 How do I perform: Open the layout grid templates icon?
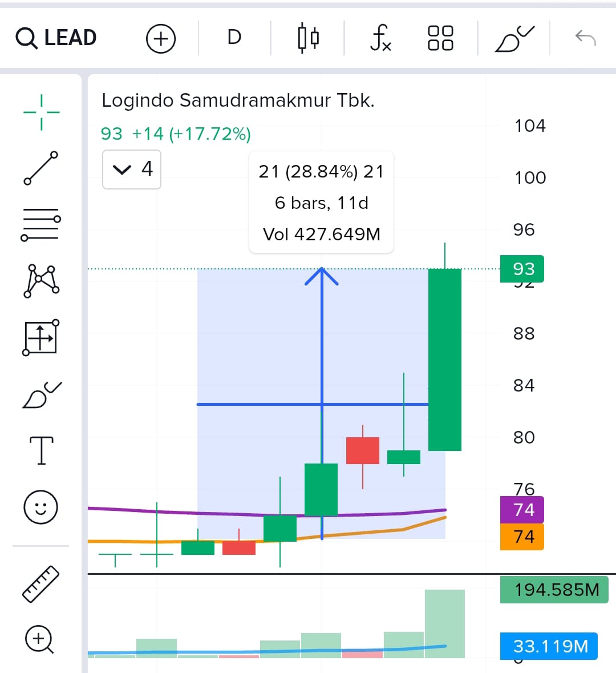coord(440,38)
